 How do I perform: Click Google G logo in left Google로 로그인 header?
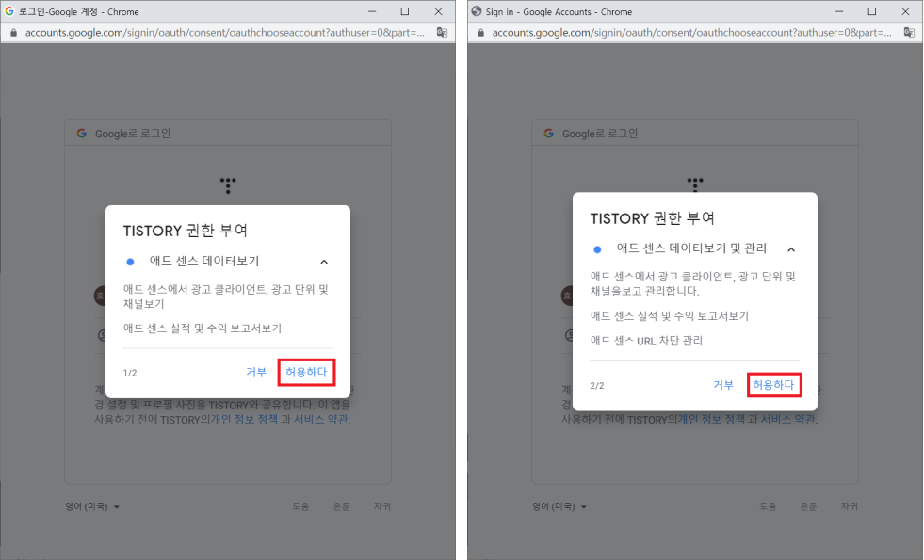(81, 133)
